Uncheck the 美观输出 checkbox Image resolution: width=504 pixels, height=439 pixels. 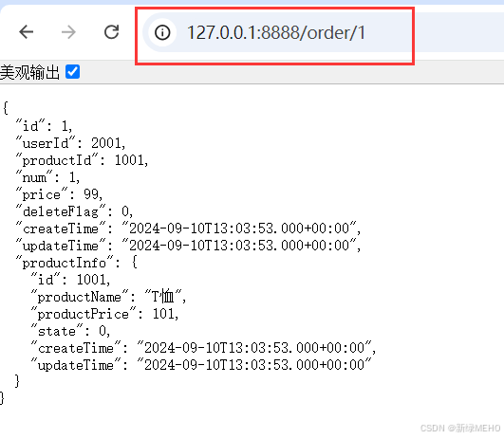point(73,72)
